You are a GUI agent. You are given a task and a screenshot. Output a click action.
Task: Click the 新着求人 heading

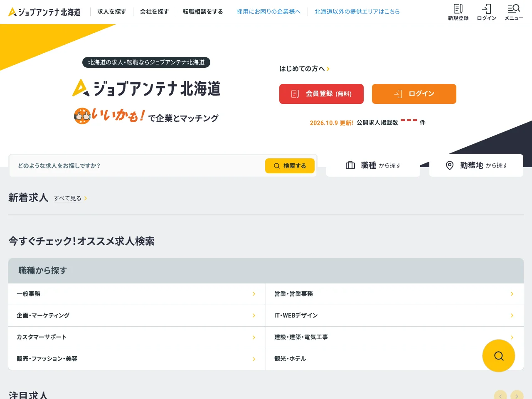point(28,197)
